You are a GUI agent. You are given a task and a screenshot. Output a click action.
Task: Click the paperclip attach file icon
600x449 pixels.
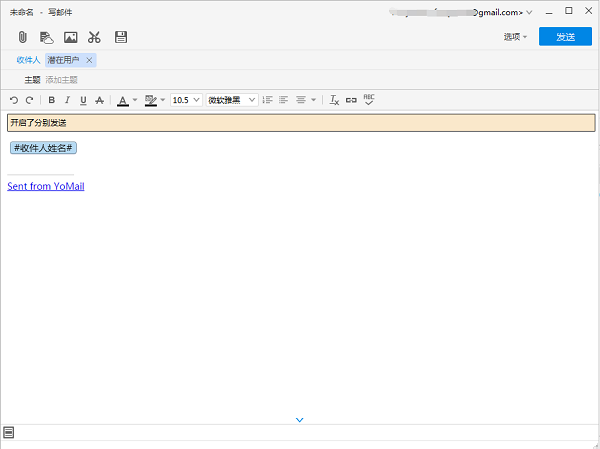coord(21,37)
